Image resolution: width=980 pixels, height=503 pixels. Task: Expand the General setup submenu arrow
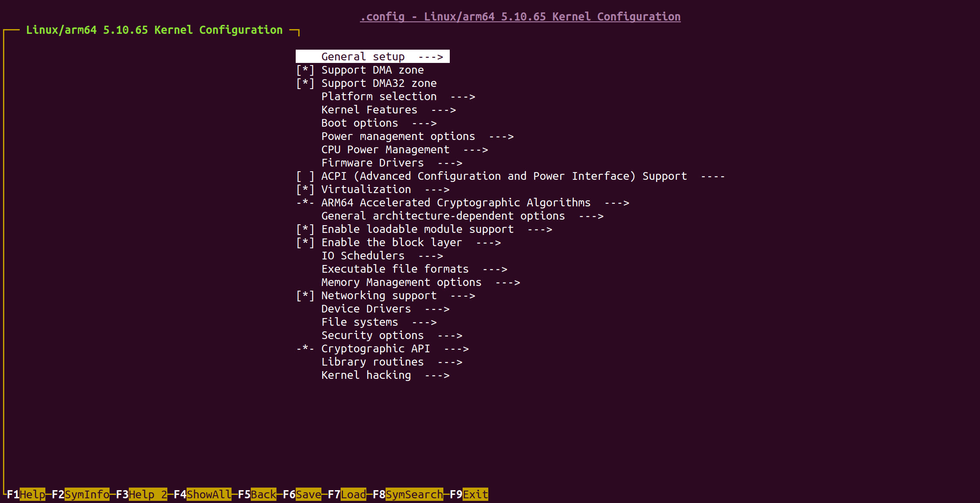click(431, 57)
